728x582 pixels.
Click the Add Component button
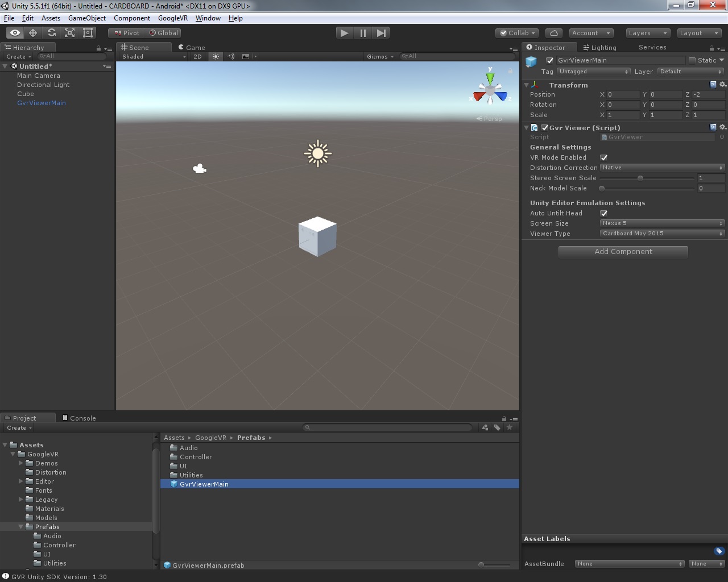[x=623, y=252]
